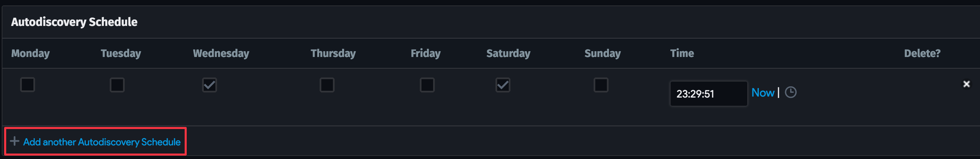Click the Delete? column header
The width and height of the screenshot is (980, 159).
922,53
